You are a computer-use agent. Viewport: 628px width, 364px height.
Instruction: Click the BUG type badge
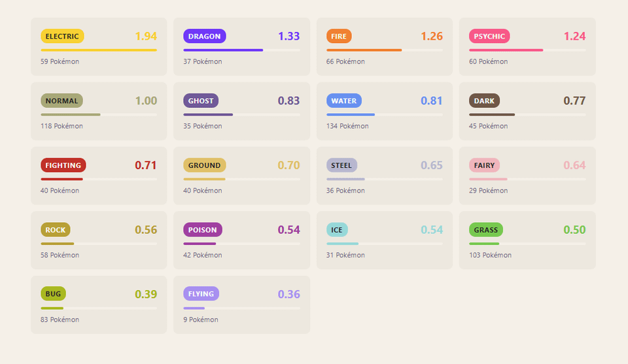click(53, 294)
